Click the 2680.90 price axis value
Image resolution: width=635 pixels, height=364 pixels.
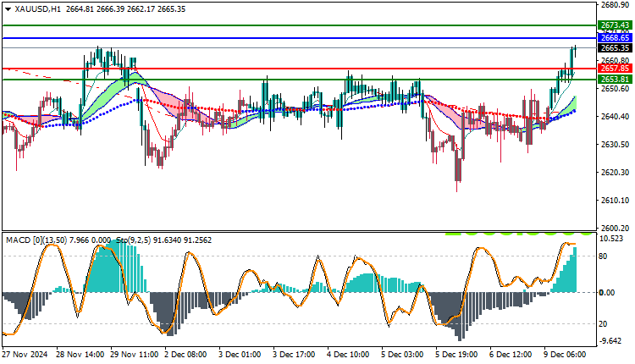(616, 5)
